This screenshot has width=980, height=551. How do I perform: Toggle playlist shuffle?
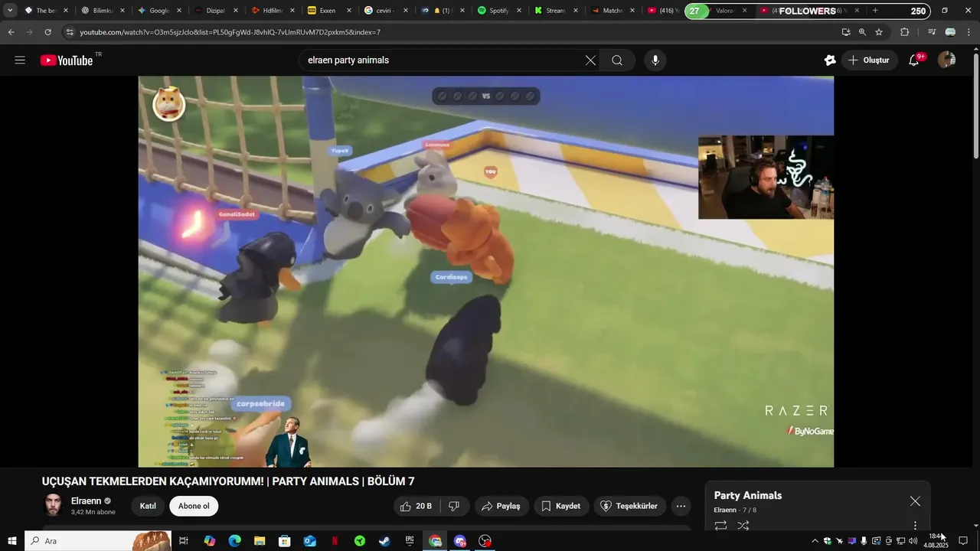(743, 526)
